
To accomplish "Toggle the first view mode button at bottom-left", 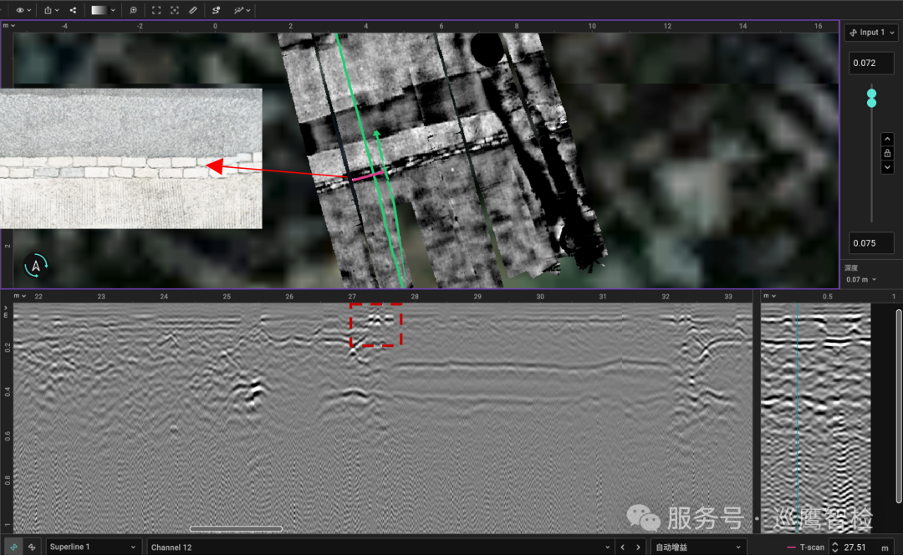I will [x=14, y=547].
